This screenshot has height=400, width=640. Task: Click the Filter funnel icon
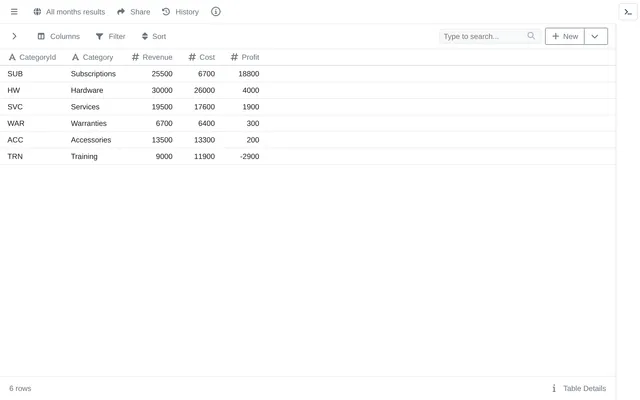coord(99,36)
